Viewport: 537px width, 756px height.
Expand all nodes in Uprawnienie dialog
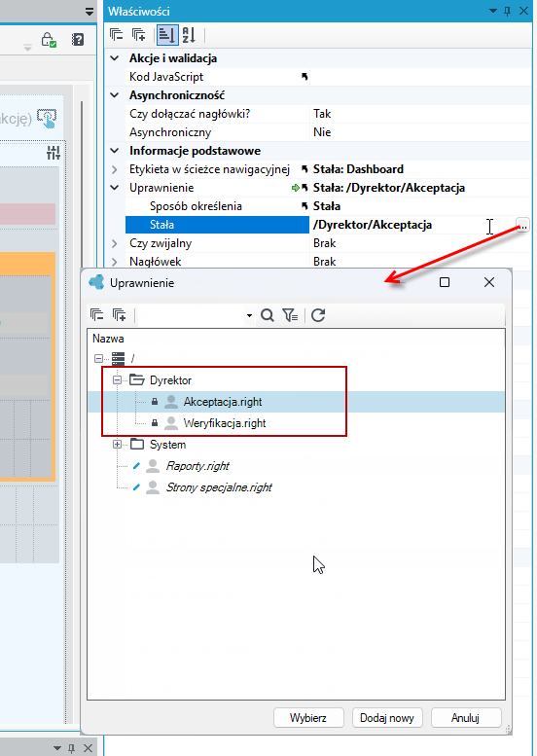click(119, 315)
